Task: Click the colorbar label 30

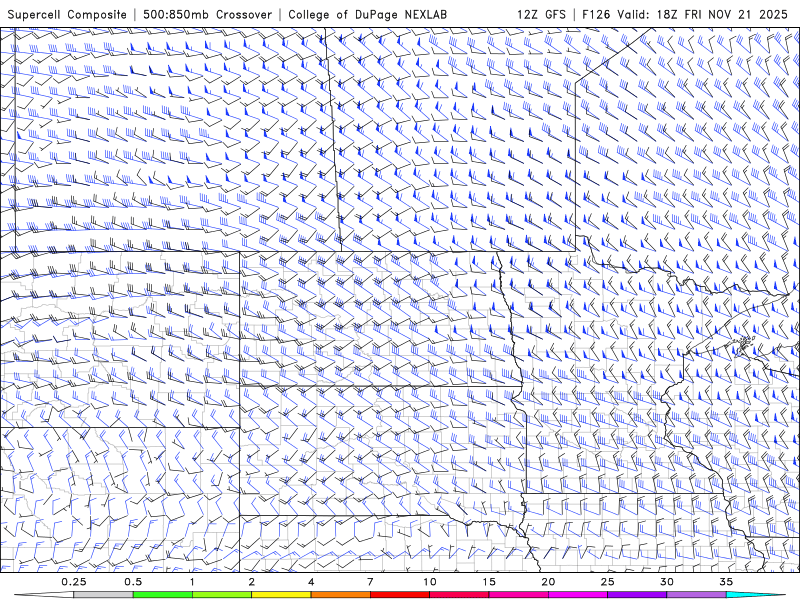Action: [x=666, y=582]
